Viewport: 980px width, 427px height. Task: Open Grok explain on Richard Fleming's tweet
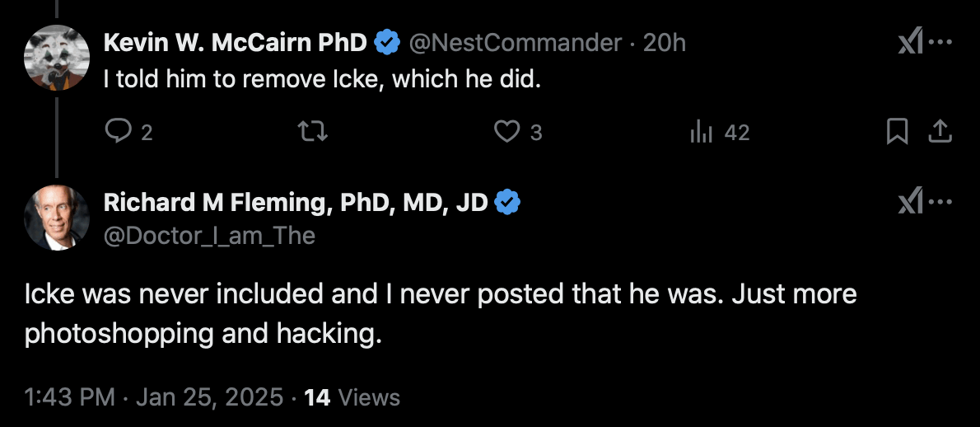point(910,201)
